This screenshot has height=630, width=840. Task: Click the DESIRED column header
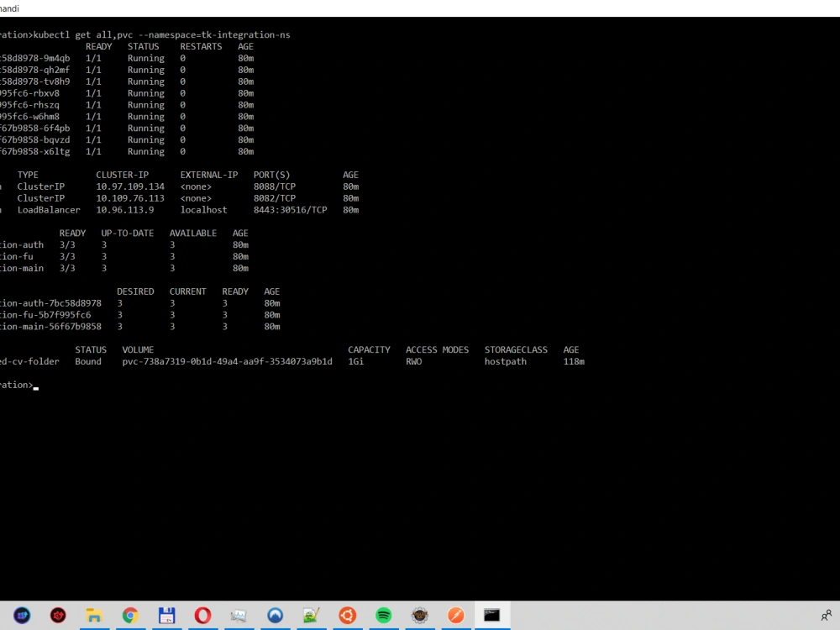[x=135, y=291]
